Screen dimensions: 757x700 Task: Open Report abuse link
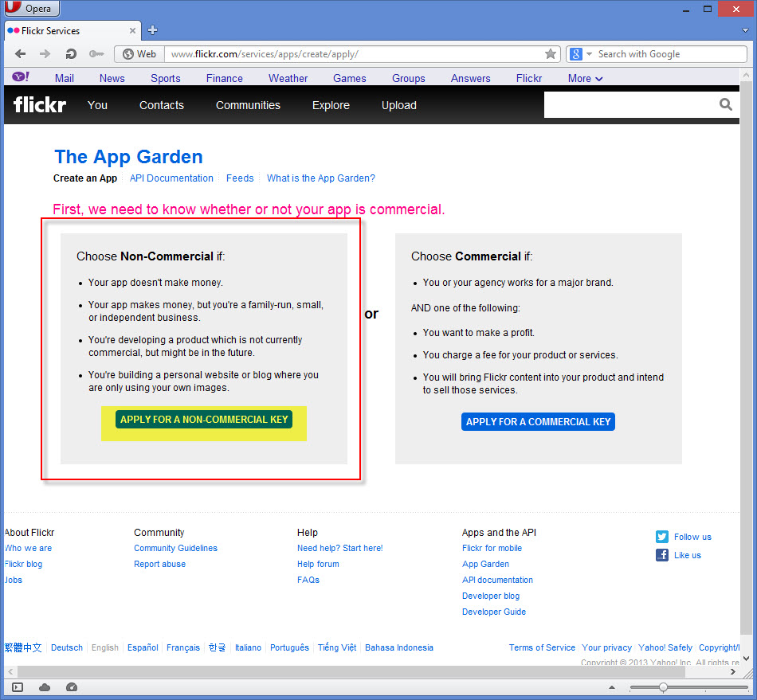pos(160,564)
